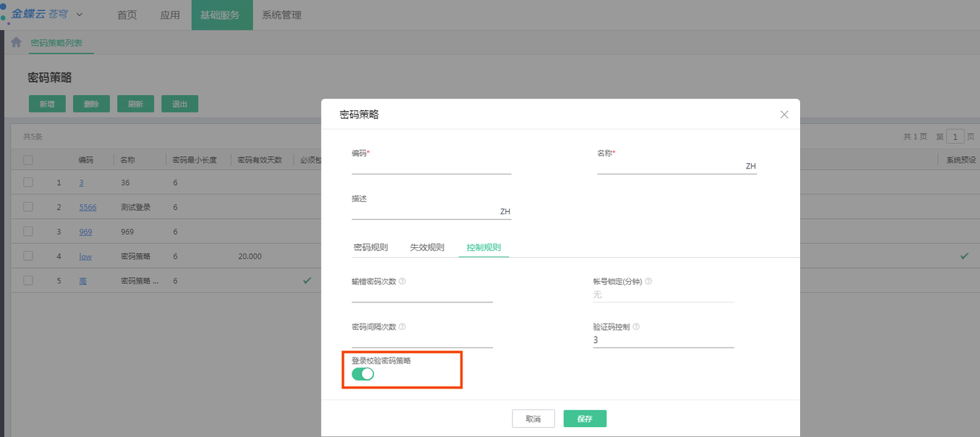The image size is (980, 437).
Task: Open the policy link 3
Action: click(81, 183)
